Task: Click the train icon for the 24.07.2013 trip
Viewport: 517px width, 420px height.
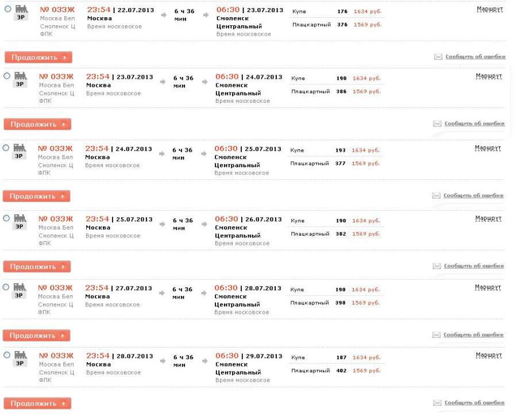Action: [x=20, y=148]
